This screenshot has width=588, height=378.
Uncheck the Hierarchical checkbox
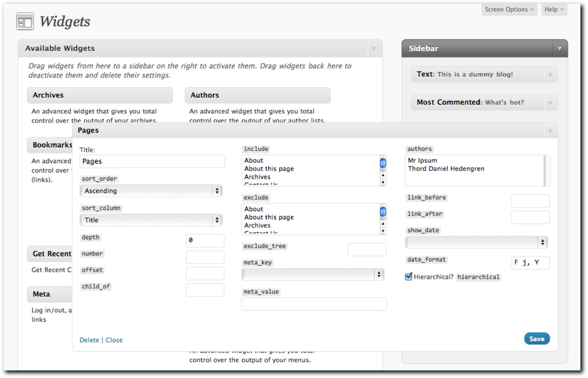pos(409,276)
